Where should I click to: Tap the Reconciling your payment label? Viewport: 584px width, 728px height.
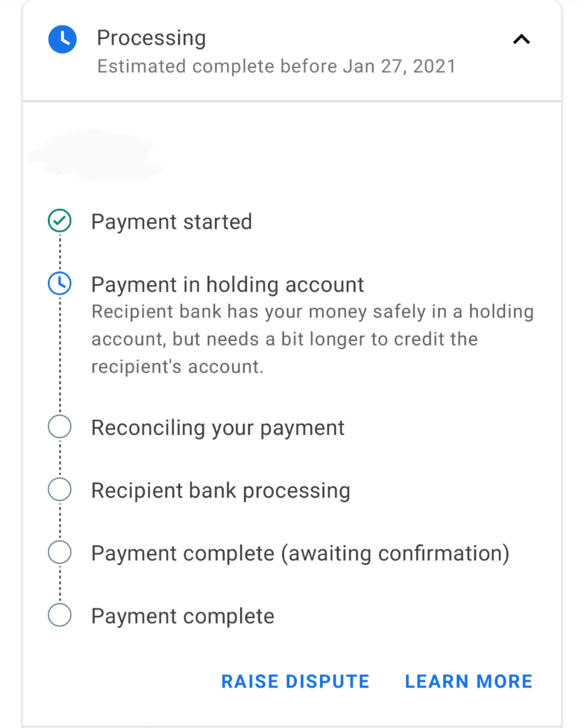218,428
